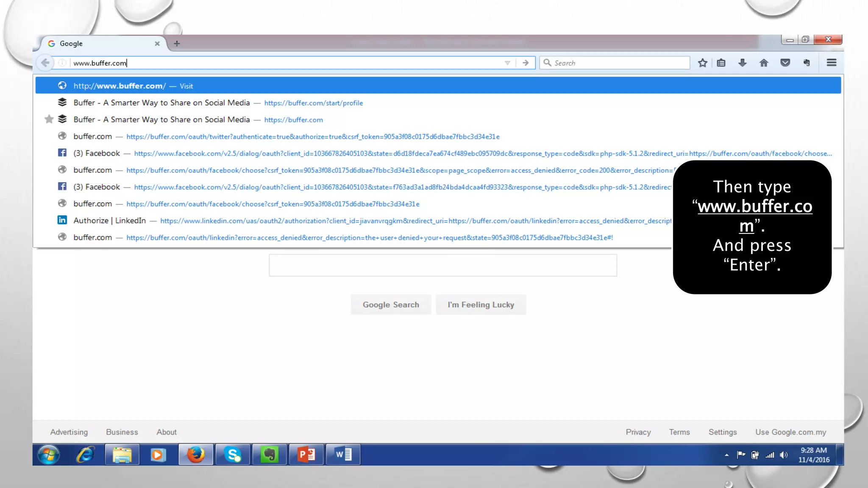Open a new tab with plus button
The image size is (868, 488).
[x=177, y=43]
